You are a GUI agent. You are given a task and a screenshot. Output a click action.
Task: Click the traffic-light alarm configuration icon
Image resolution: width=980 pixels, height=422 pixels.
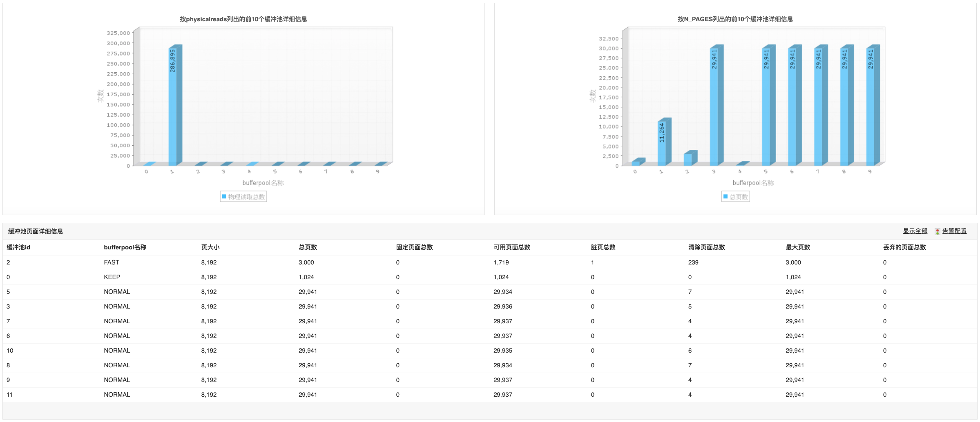tap(938, 231)
